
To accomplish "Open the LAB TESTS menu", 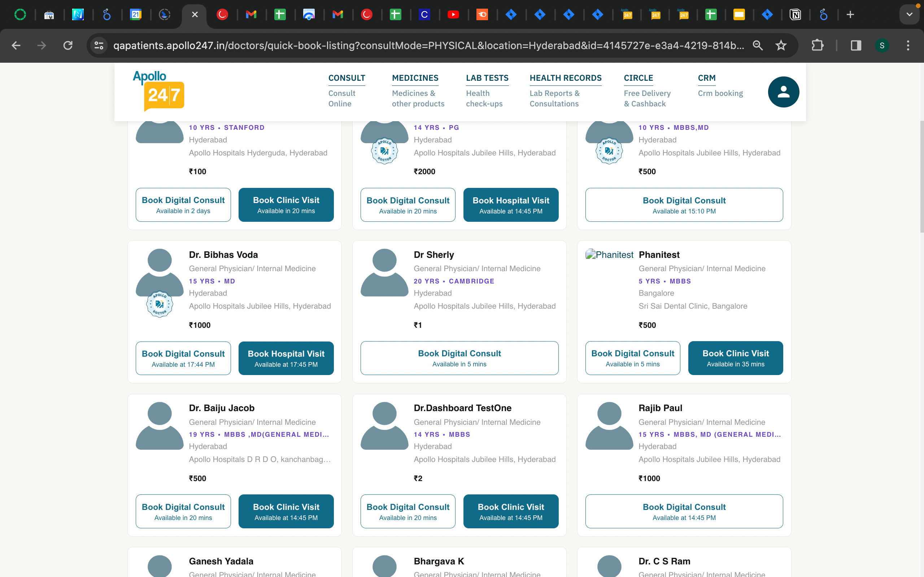I will (x=487, y=78).
